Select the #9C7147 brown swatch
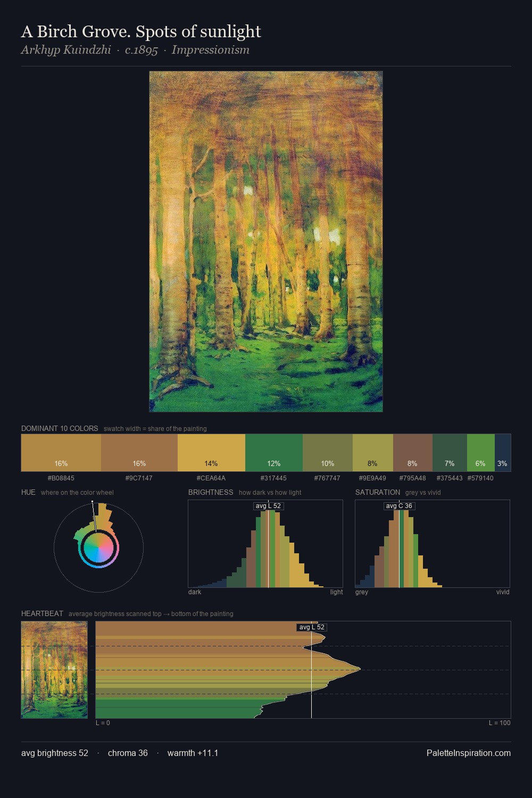This screenshot has height=798, width=532. (139, 453)
